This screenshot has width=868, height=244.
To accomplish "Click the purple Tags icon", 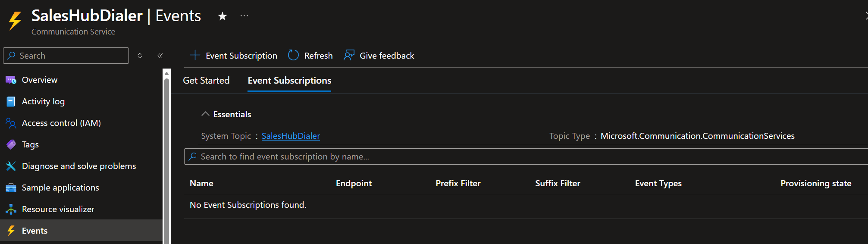I will (11, 144).
